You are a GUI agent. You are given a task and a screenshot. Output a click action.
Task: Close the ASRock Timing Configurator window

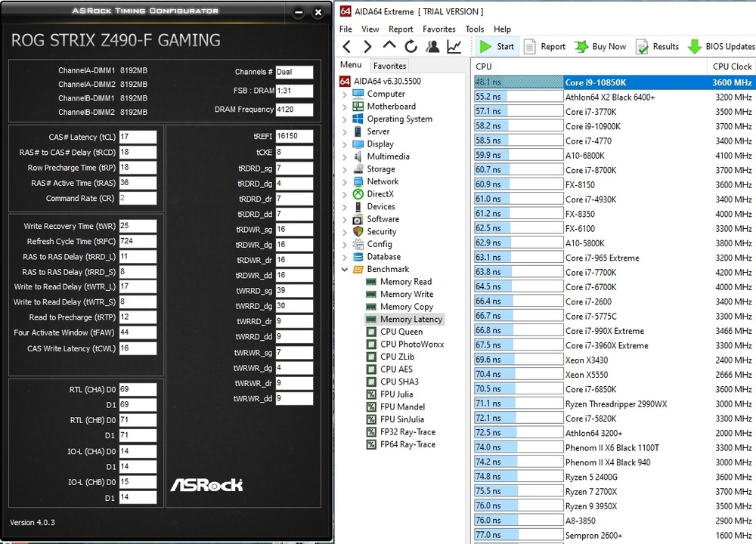click(x=318, y=13)
